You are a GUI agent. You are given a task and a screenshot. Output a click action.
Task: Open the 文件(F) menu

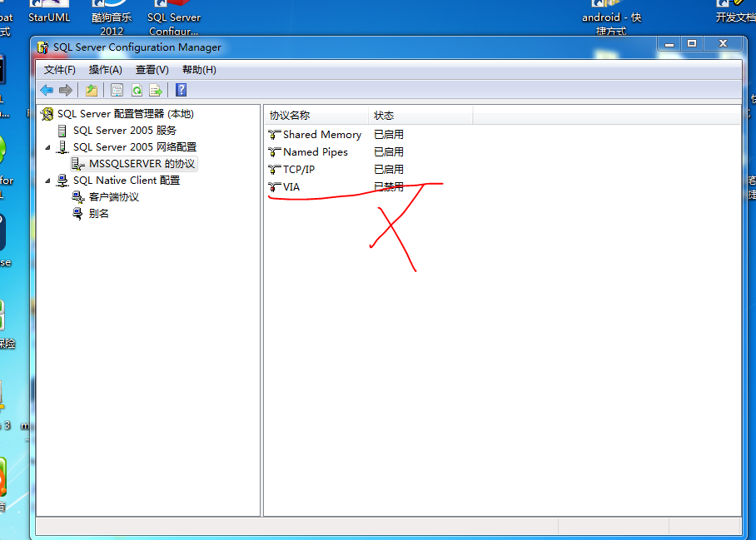coord(60,70)
